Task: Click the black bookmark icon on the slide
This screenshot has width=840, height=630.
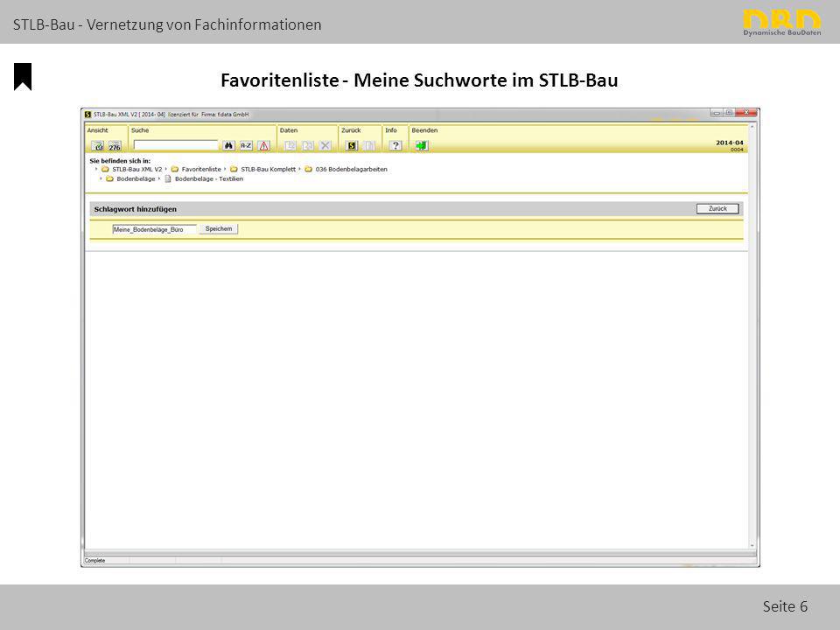Action: (x=23, y=77)
